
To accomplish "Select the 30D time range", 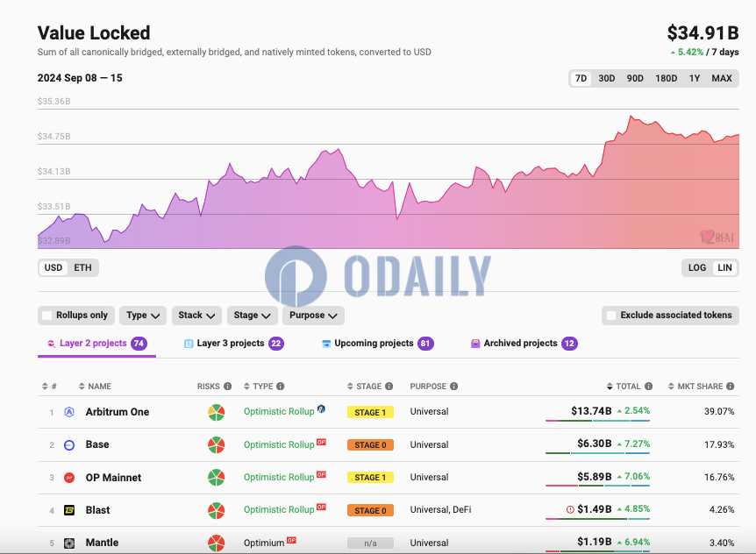I will click(607, 79).
